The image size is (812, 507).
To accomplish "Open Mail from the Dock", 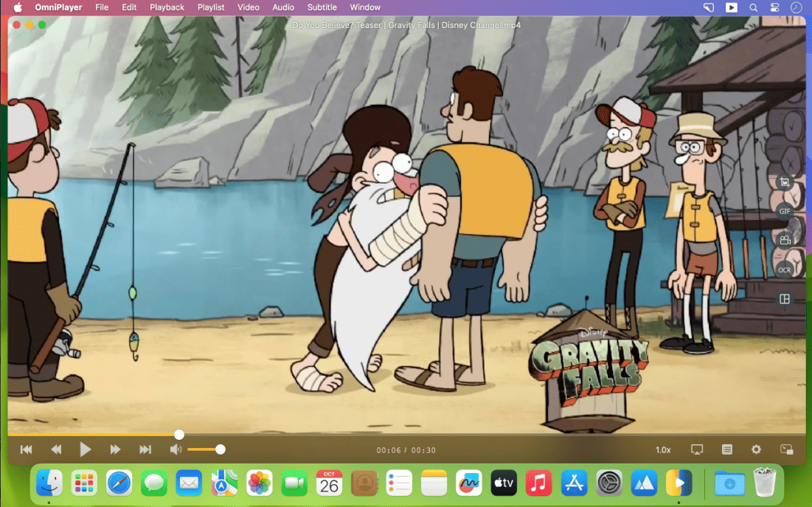I will 189,483.
